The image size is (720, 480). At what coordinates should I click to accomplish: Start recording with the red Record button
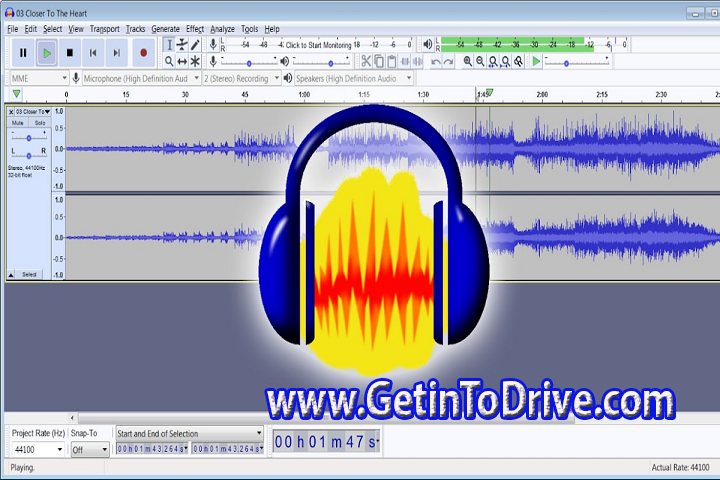click(x=143, y=53)
